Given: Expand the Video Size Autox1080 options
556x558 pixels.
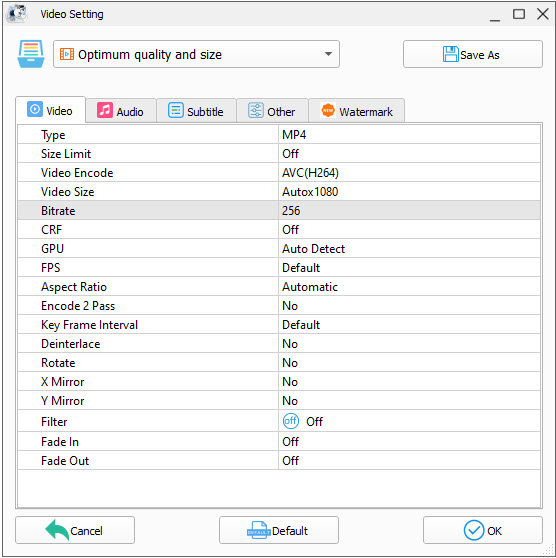Looking at the screenshot, I should click(x=409, y=192).
